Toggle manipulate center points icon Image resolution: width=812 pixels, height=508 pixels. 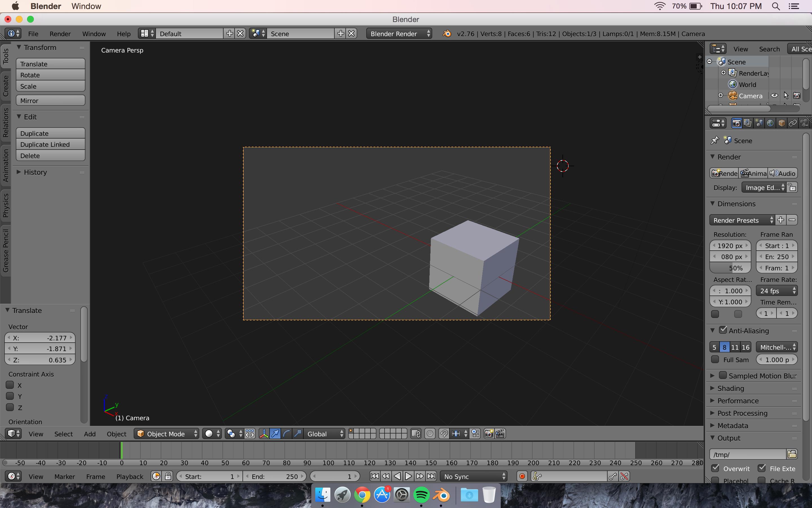pyautogui.click(x=250, y=434)
